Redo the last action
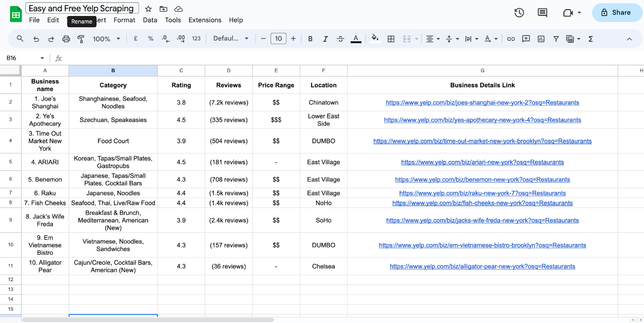The width and height of the screenshot is (644, 323). click(51, 39)
